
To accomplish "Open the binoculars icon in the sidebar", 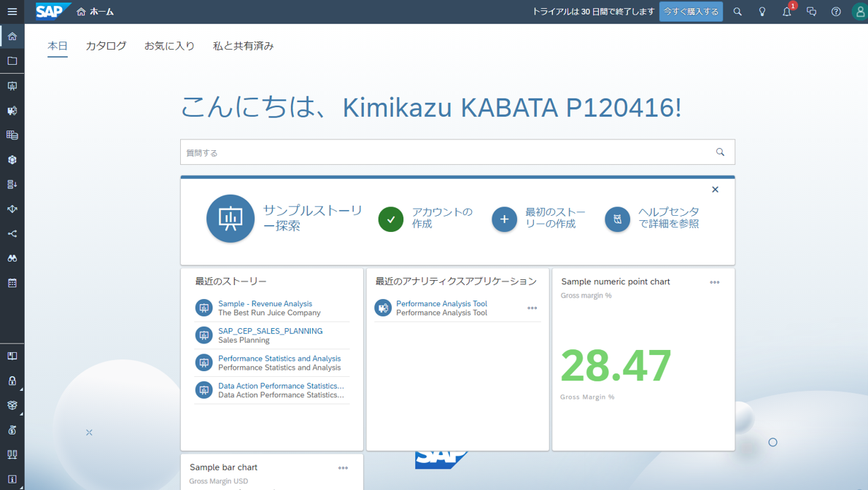I will point(12,259).
